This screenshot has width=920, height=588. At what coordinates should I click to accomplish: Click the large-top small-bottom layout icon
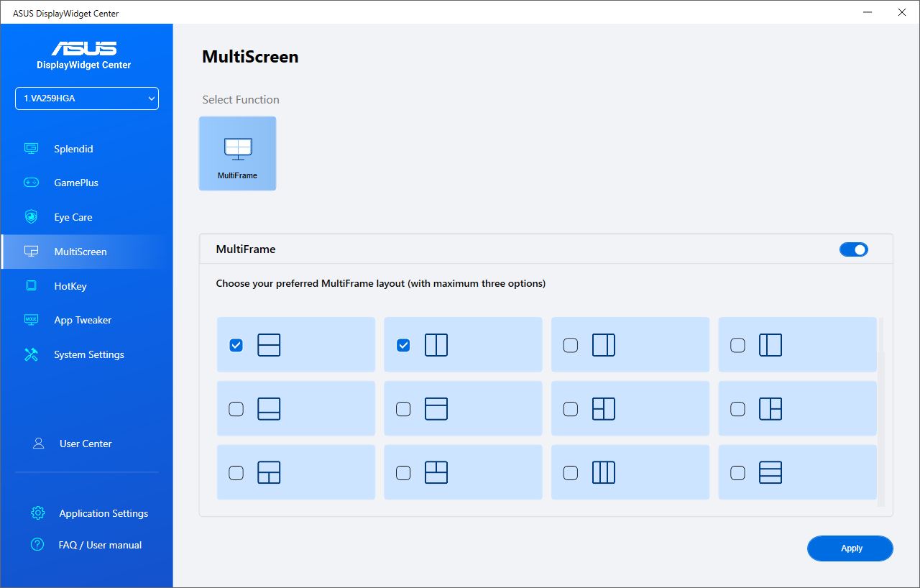pos(269,409)
